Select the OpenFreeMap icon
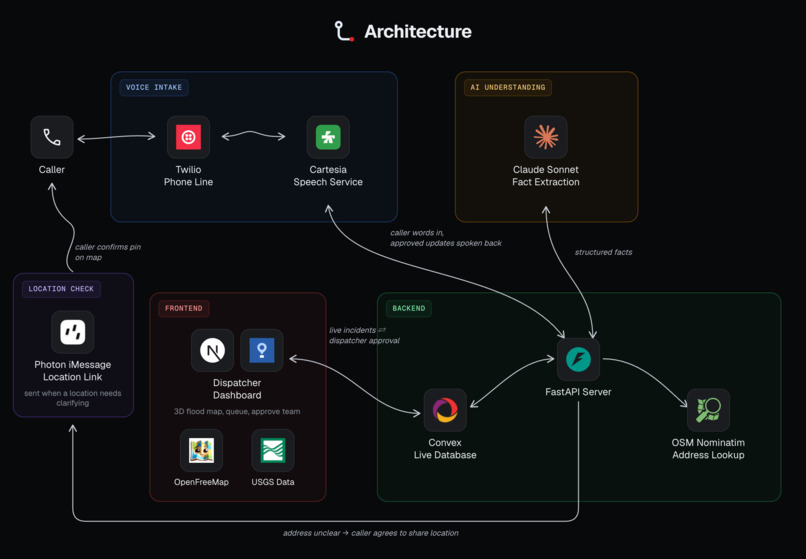This screenshot has width=806, height=559. point(202,450)
